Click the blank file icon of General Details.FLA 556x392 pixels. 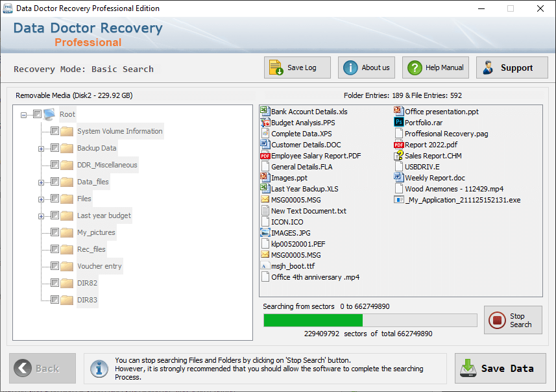pos(265,166)
